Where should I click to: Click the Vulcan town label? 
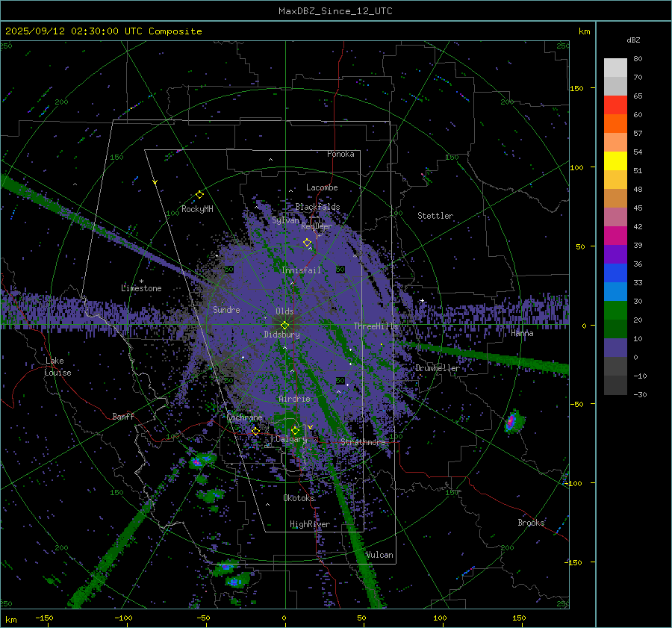click(x=379, y=555)
